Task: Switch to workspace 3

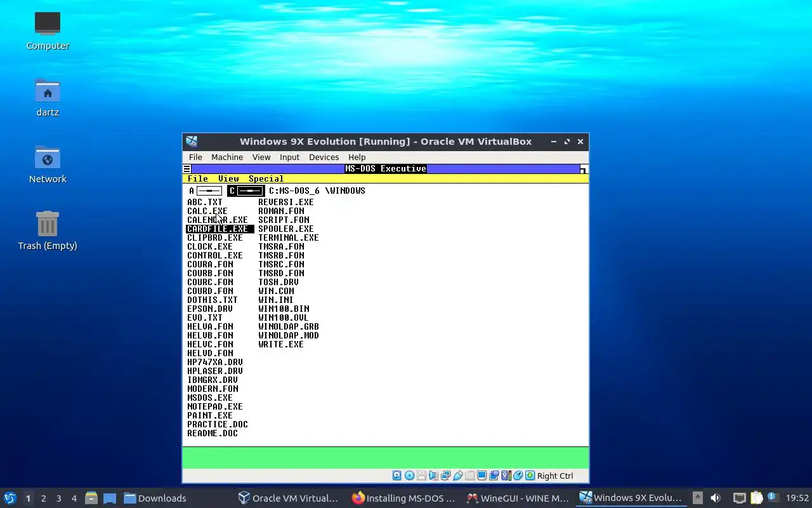Action: pyautogui.click(x=58, y=498)
